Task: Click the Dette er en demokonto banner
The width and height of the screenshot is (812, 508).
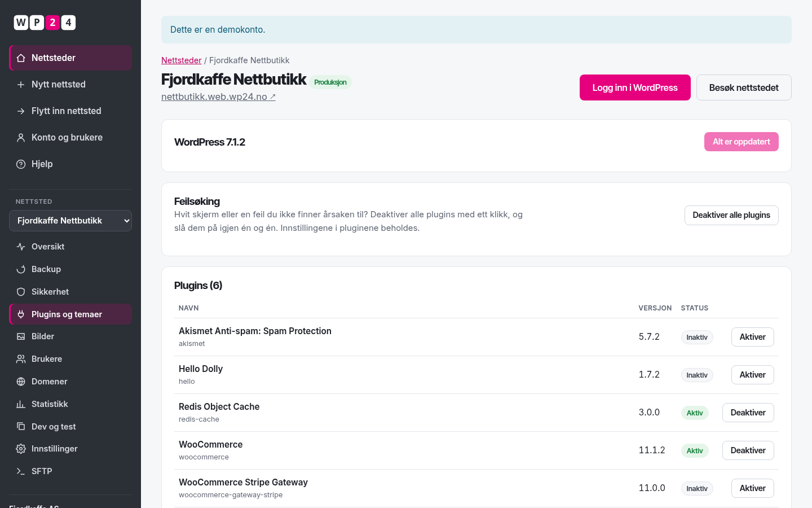Action: [476, 30]
